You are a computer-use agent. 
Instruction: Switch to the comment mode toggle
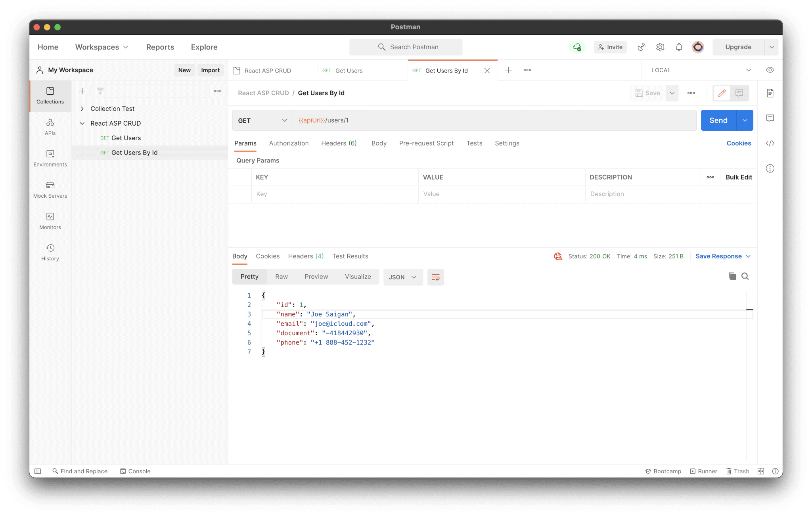click(x=739, y=93)
